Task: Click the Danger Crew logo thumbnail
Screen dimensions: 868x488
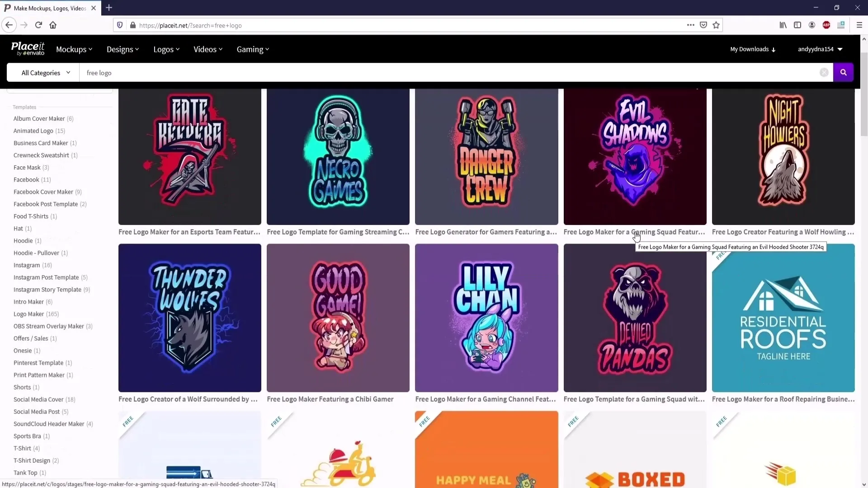Action: point(486,157)
